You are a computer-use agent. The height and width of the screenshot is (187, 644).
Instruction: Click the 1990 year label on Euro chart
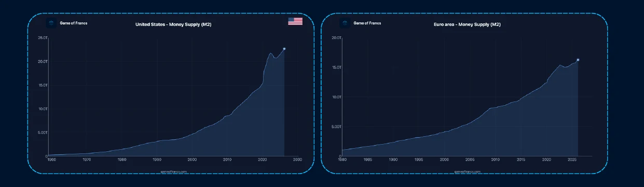point(393,160)
